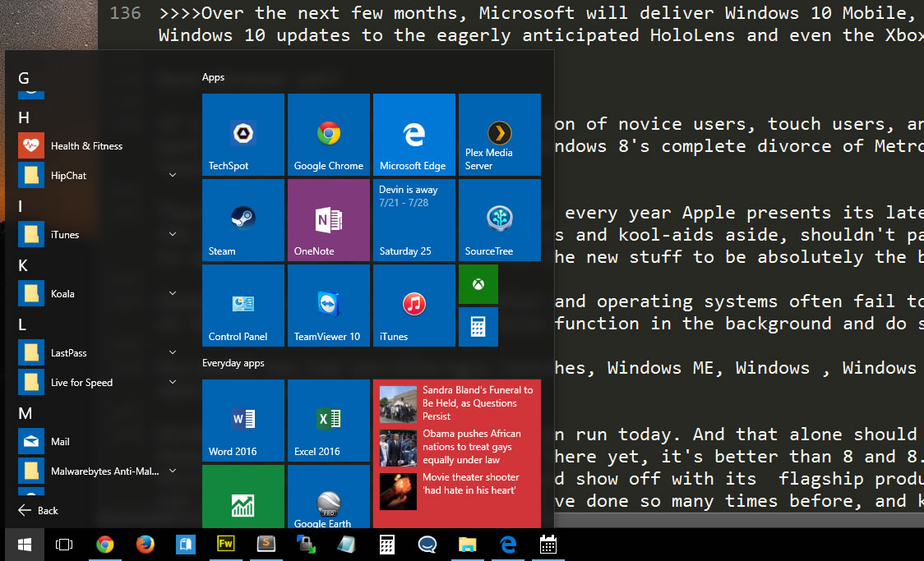924x561 pixels.
Task: Launch Google Chrome from Start tiles
Action: tap(329, 135)
